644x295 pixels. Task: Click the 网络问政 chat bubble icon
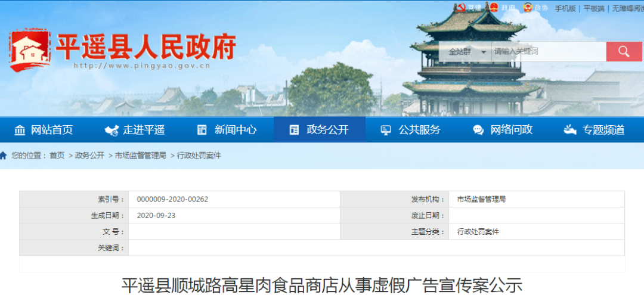coord(478,130)
